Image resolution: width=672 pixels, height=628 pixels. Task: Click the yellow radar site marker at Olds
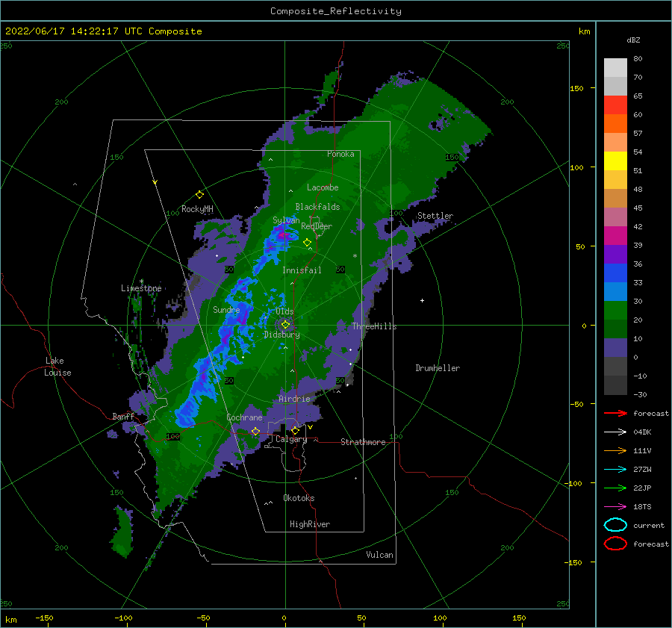pos(285,325)
